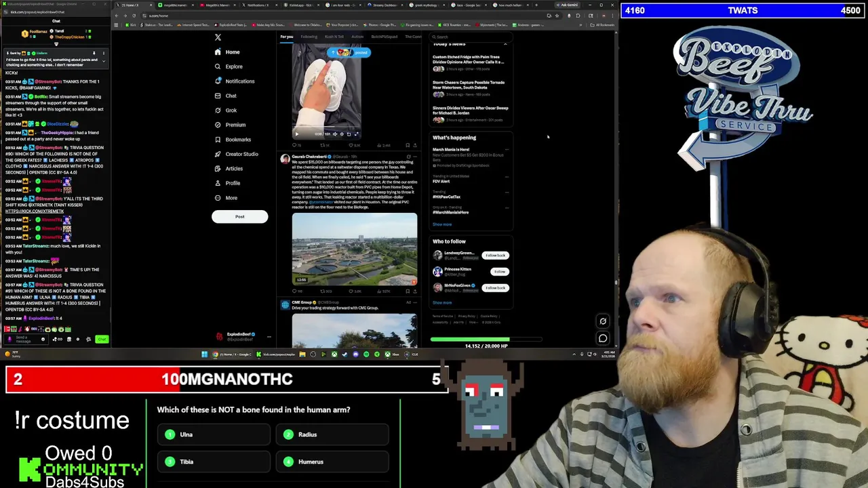Screen dimensions: 868x488
Task: Expand shoe video to fullscreen
Action: point(356,134)
